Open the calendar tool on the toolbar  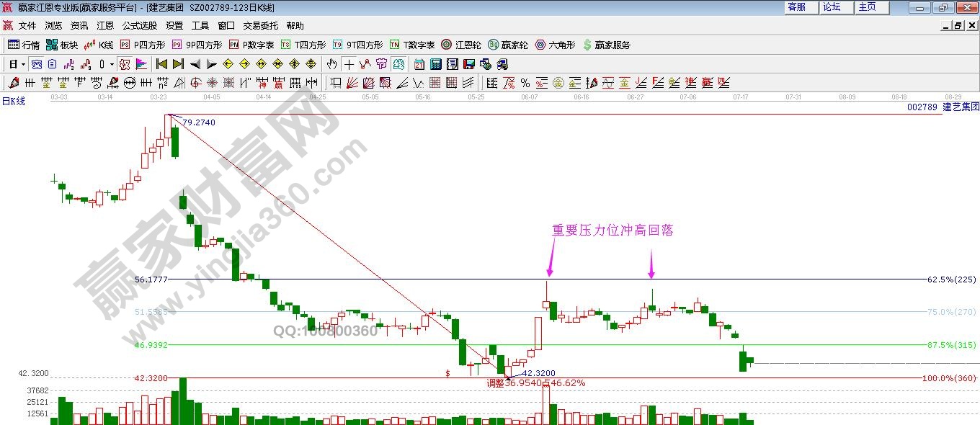click(418, 64)
